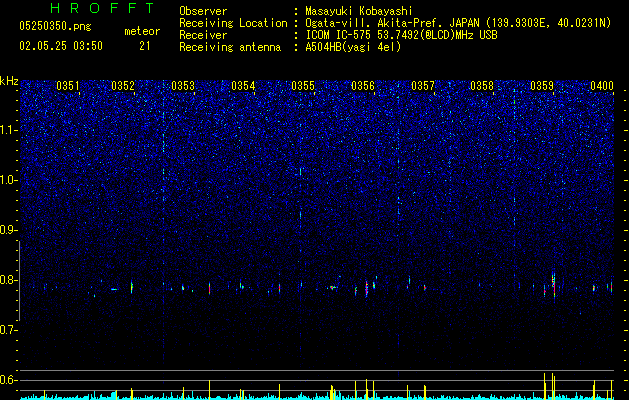Click the A504HB(yagi 4el) antenna text
This screenshot has height=400, width=629.
coord(353,47)
